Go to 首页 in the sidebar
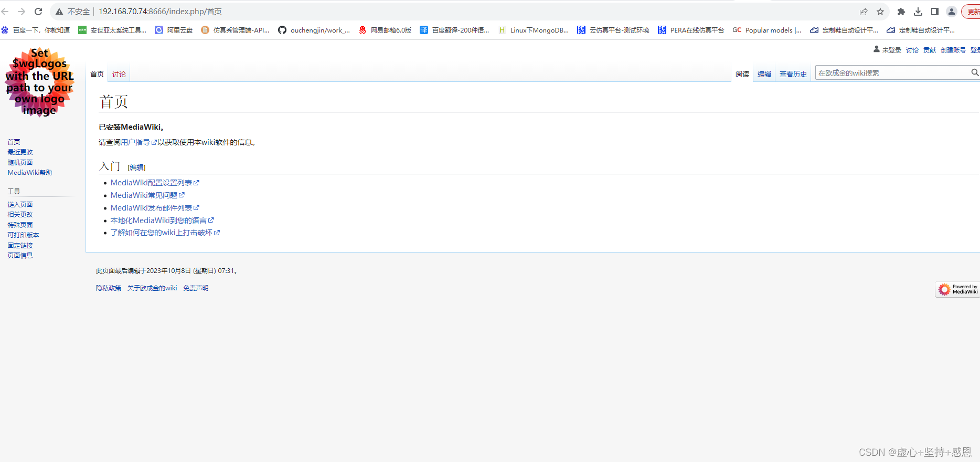980x462 pixels. pyautogui.click(x=14, y=142)
